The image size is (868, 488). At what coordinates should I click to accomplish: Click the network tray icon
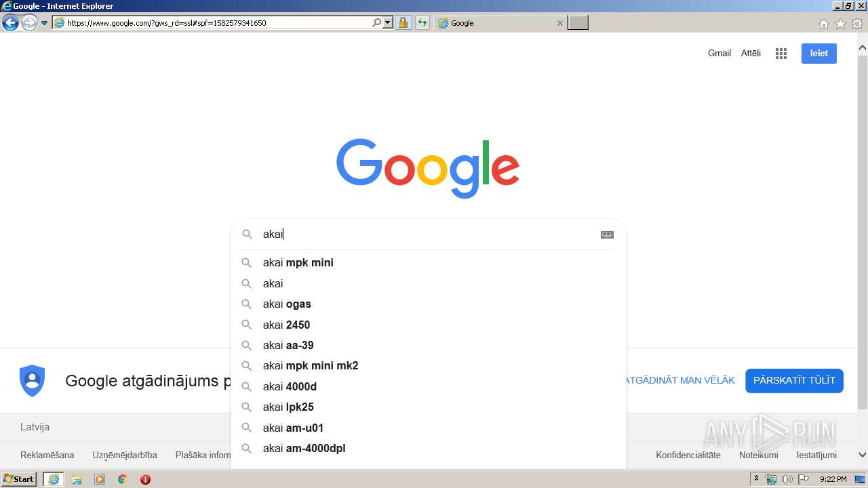[771, 480]
